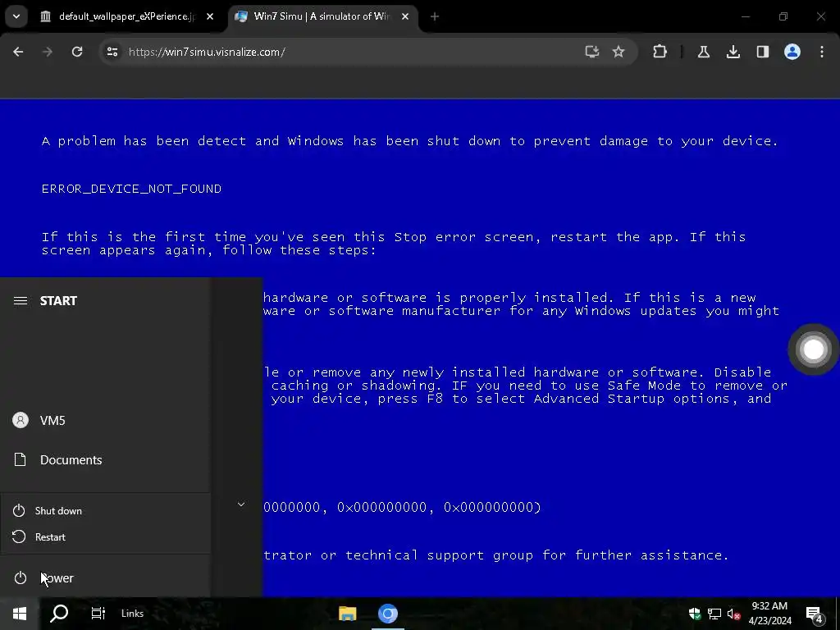Click Power in Start menu

(105, 578)
